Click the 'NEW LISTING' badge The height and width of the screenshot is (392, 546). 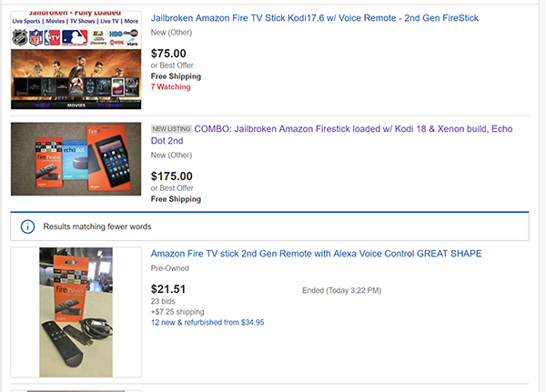[170, 129]
